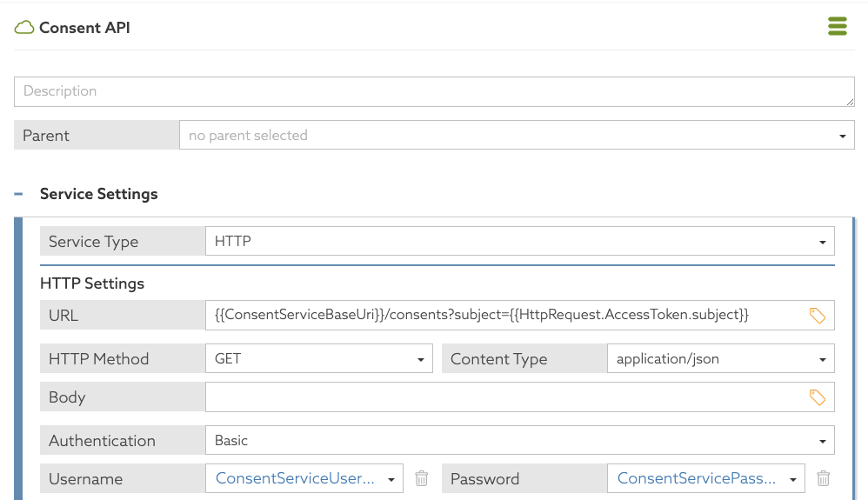Open the Parent dropdown

[x=517, y=136]
